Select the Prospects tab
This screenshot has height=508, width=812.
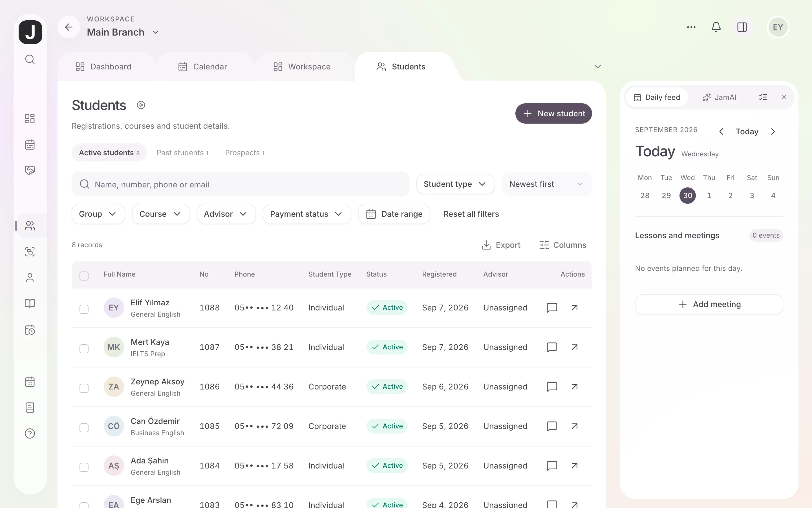245,153
